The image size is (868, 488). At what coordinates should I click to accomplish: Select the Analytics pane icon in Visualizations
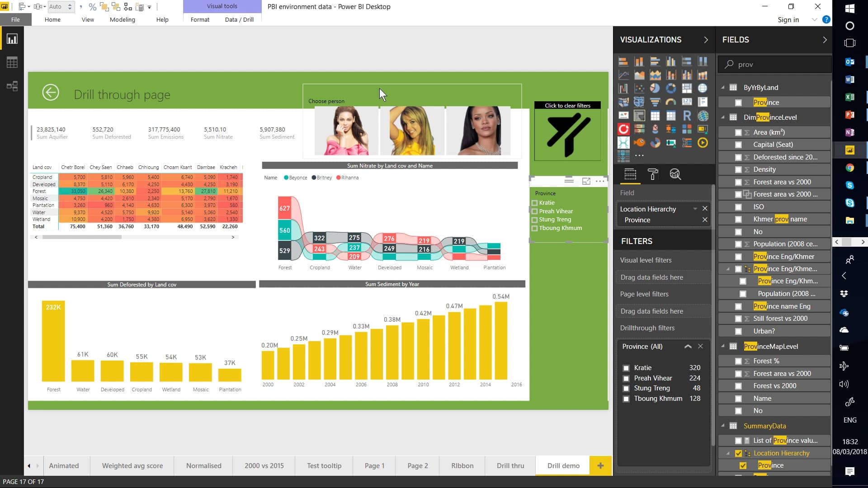pyautogui.click(x=675, y=174)
